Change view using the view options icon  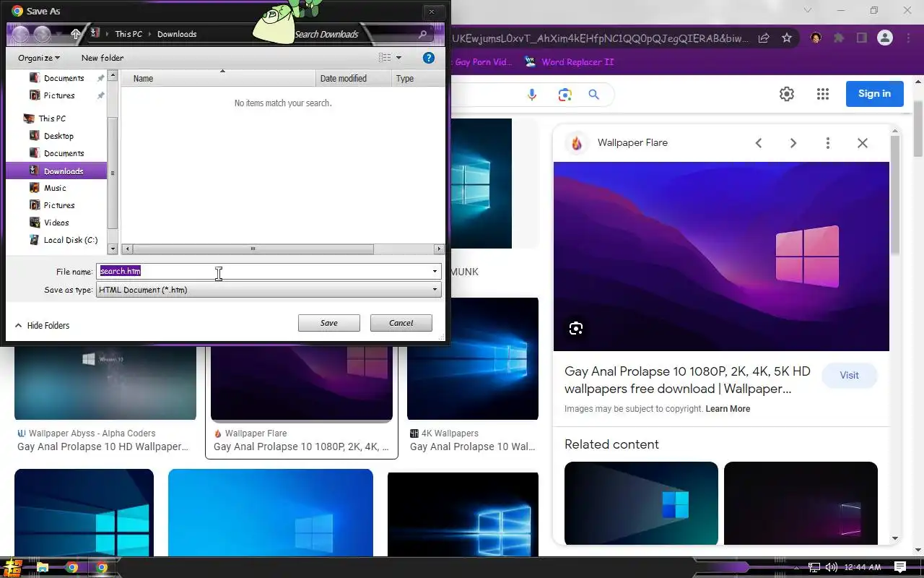click(x=385, y=58)
